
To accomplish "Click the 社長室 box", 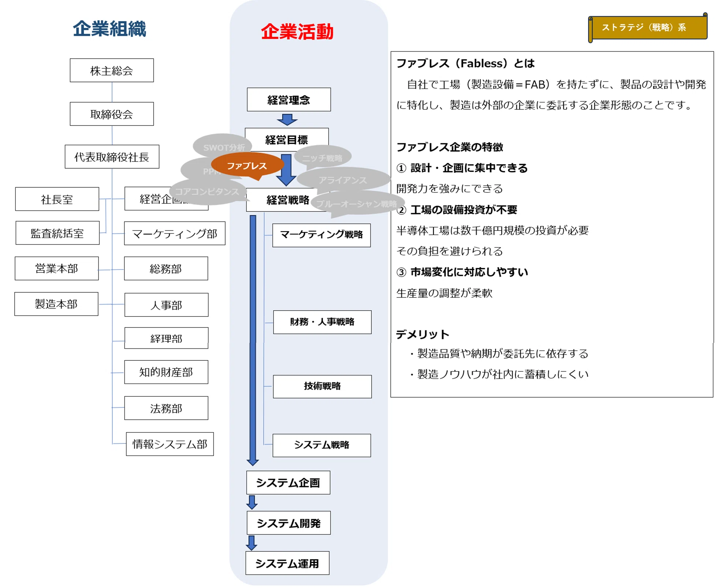I will (57, 199).
